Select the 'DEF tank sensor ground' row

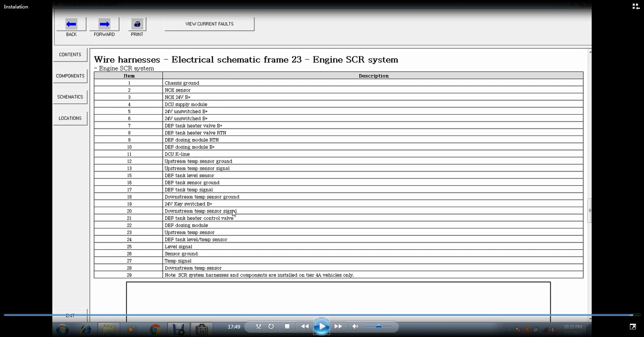tap(339, 183)
